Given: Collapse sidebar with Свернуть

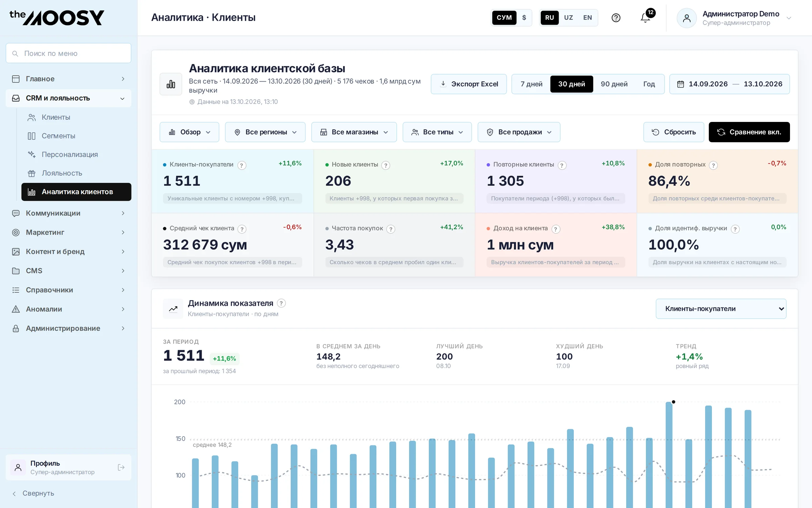Looking at the screenshot, I should point(33,493).
